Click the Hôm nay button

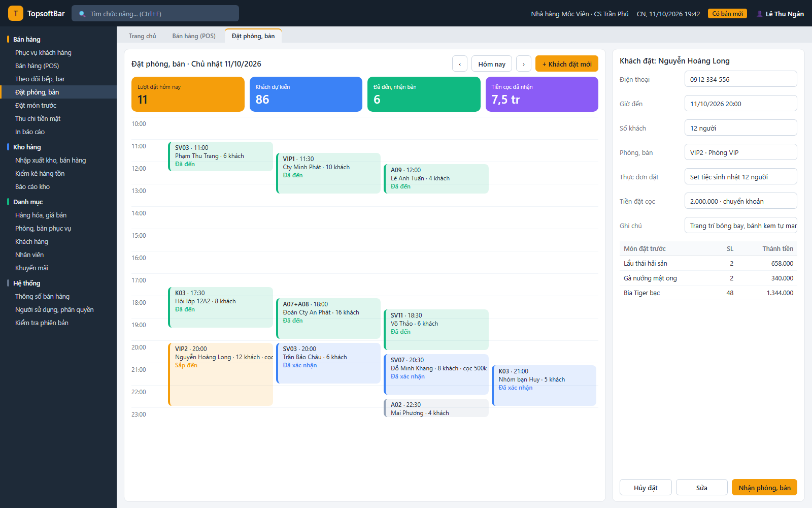(492, 64)
